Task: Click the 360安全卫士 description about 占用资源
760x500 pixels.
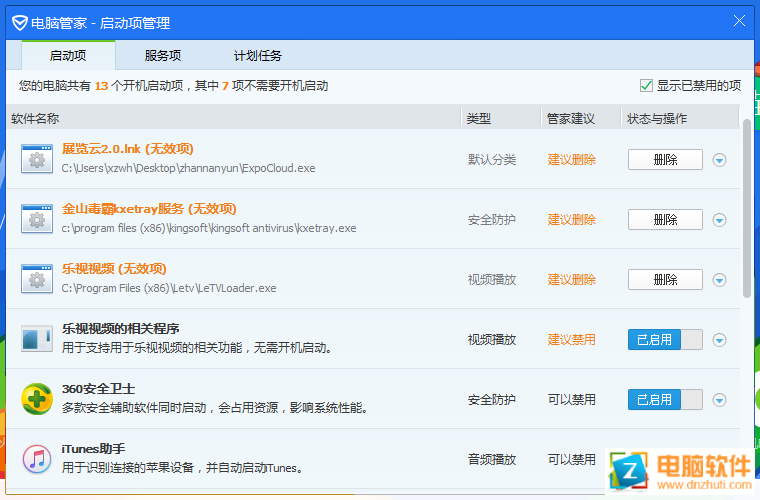Action: (x=215, y=408)
